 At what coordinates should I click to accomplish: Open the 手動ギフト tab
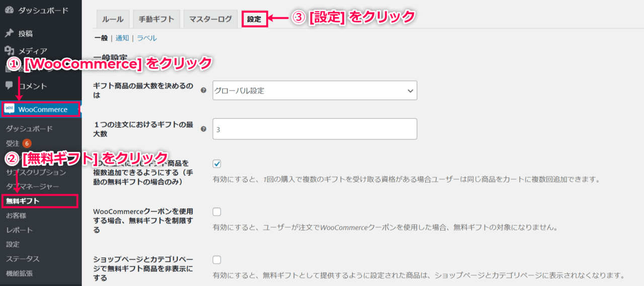[156, 19]
